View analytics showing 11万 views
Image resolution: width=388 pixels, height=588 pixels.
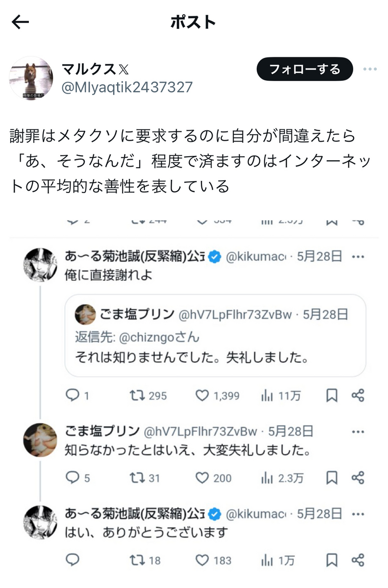[281, 395]
